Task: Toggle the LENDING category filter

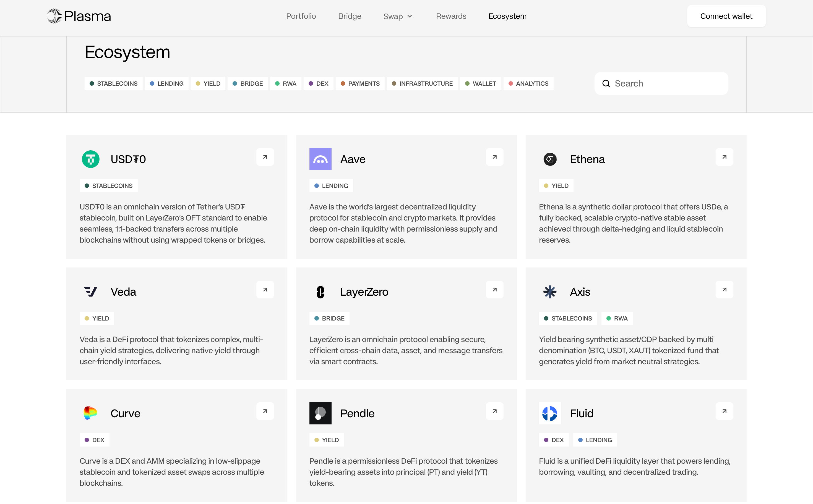Action: 166,83
